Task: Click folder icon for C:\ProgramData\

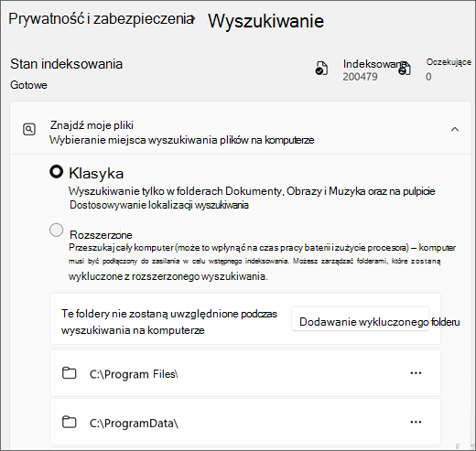Action: point(70,422)
